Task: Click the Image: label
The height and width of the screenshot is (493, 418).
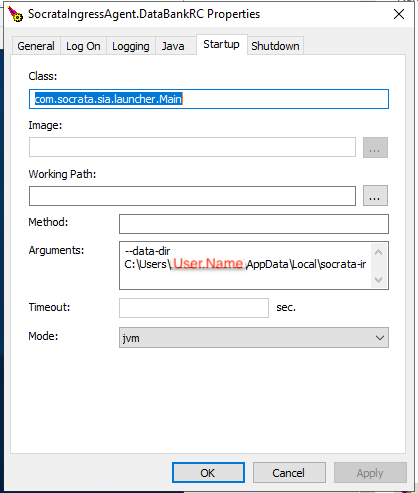Action: pyautogui.click(x=45, y=125)
